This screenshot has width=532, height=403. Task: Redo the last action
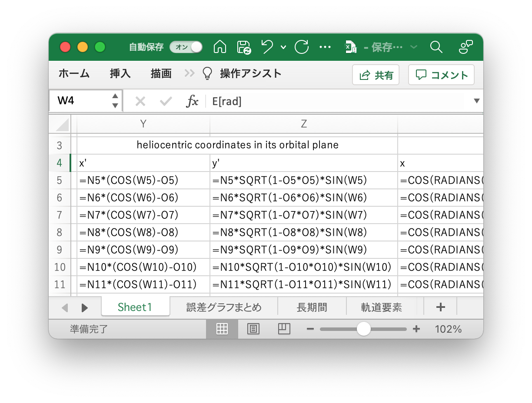[302, 47]
